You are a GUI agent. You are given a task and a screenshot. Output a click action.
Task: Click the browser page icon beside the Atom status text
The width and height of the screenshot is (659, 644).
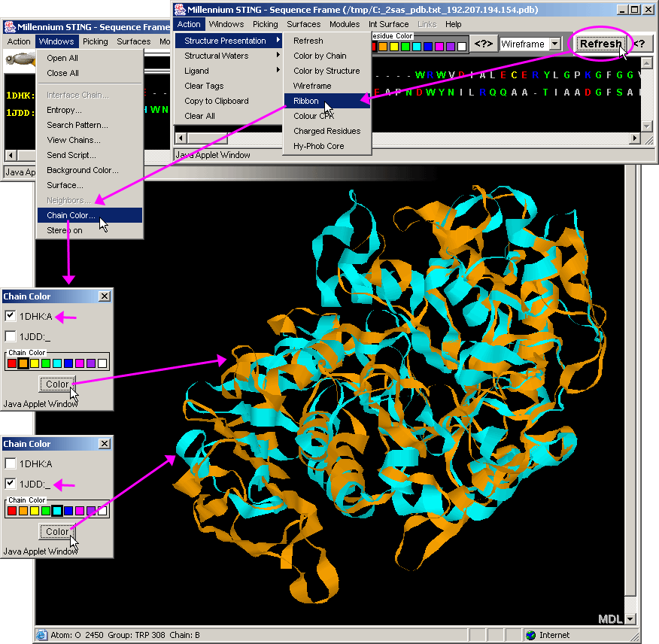(x=41, y=635)
